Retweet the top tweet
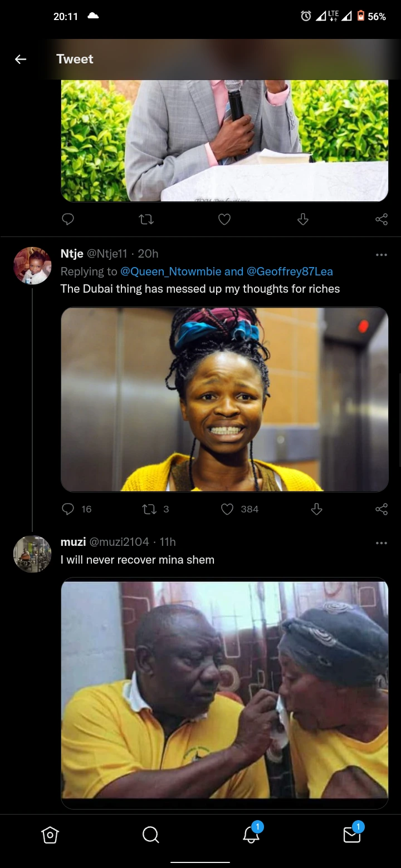 click(x=146, y=220)
